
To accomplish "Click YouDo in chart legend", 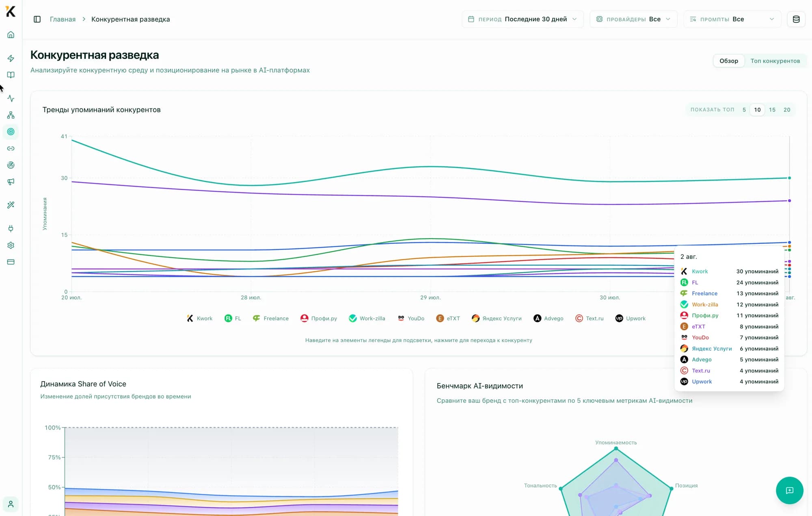I will point(411,319).
